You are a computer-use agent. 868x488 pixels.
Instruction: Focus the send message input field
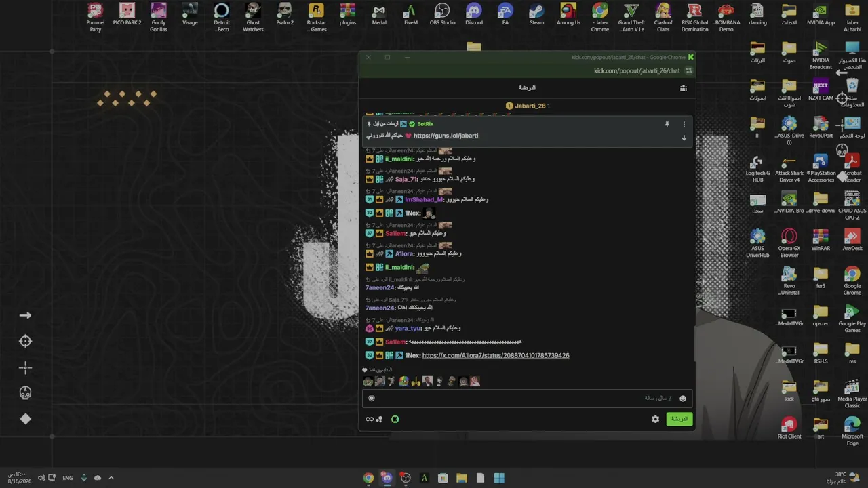(x=527, y=399)
